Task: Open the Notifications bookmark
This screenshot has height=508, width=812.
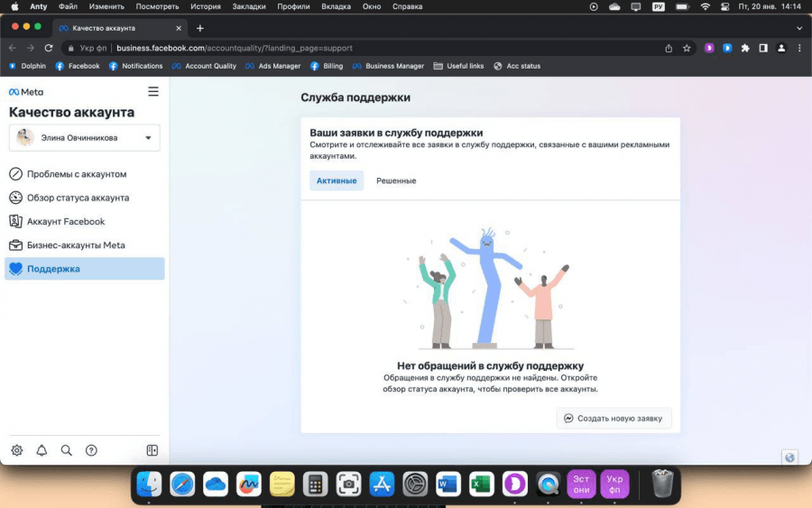Action: [136, 66]
